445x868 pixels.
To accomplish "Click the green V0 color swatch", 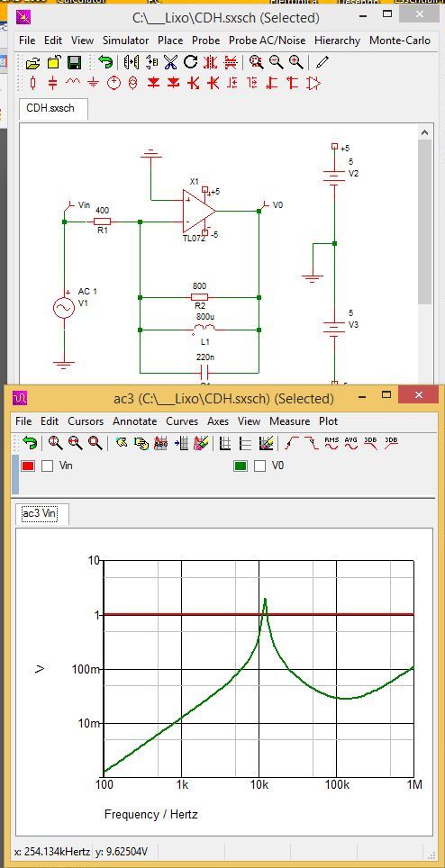I will pos(241,466).
